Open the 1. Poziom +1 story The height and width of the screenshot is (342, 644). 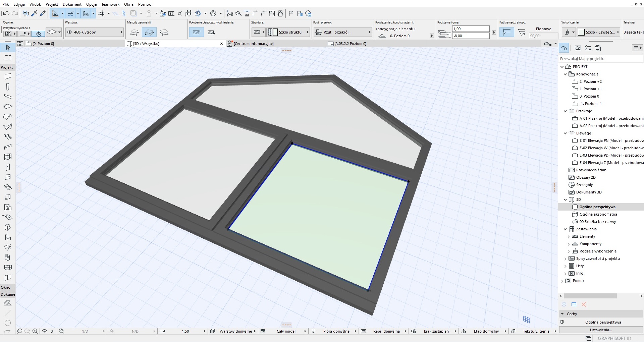coord(590,89)
